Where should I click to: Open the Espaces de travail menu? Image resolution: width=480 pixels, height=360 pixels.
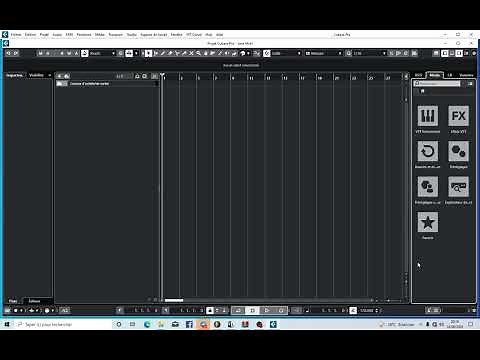tap(154, 35)
